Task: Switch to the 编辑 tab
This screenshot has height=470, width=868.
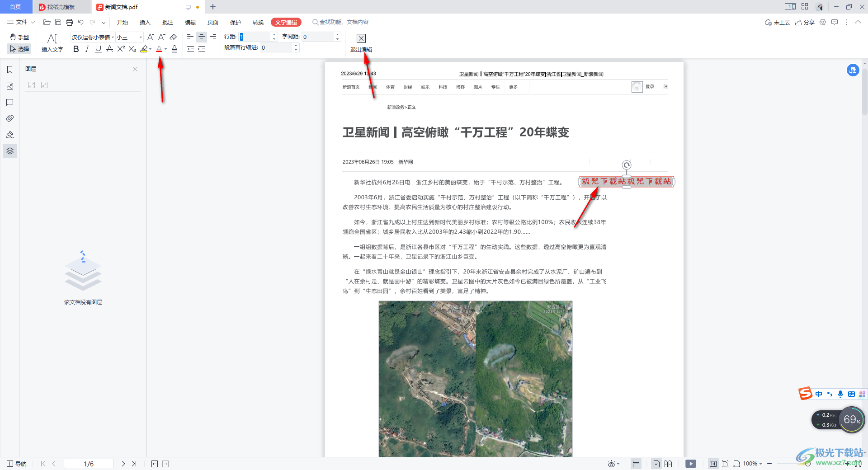Action: (190, 22)
